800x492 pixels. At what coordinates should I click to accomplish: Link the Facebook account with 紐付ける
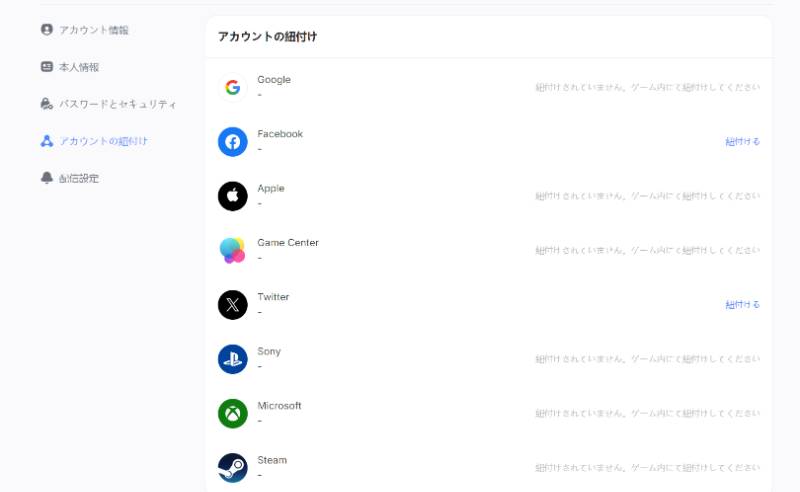(x=742, y=141)
